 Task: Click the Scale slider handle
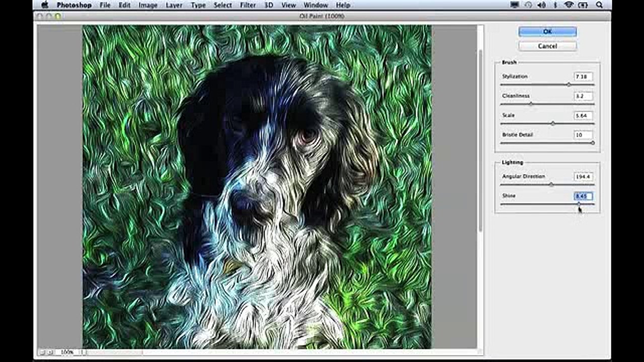(553, 123)
